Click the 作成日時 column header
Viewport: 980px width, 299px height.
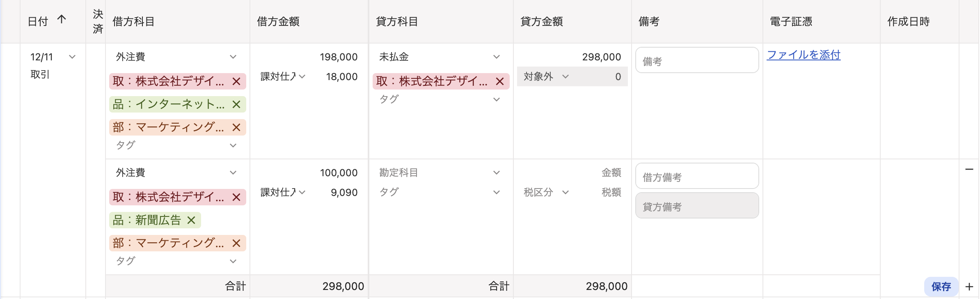coord(908,21)
